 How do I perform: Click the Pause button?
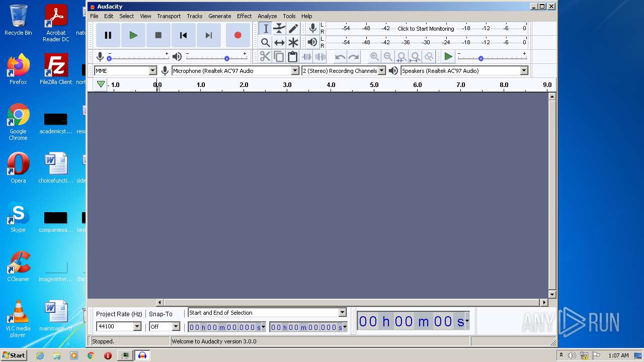point(108,35)
